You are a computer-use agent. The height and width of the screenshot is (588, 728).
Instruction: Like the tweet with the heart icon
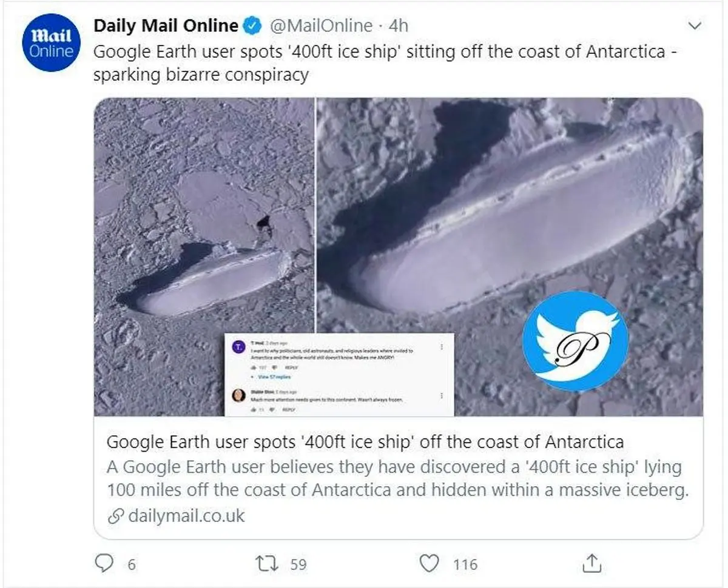(x=430, y=563)
